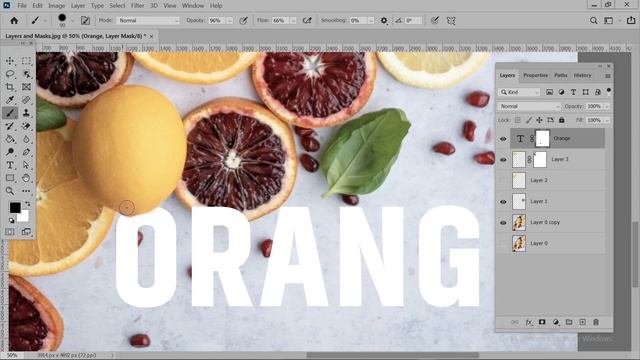640x360 pixels.
Task: Create a new group folder icon
Action: (x=569, y=322)
